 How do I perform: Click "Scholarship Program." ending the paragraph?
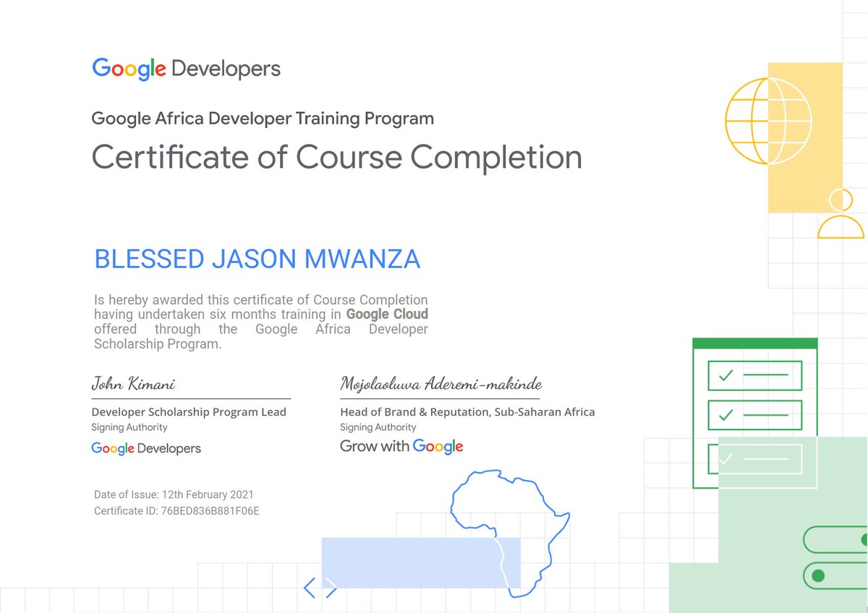click(158, 344)
